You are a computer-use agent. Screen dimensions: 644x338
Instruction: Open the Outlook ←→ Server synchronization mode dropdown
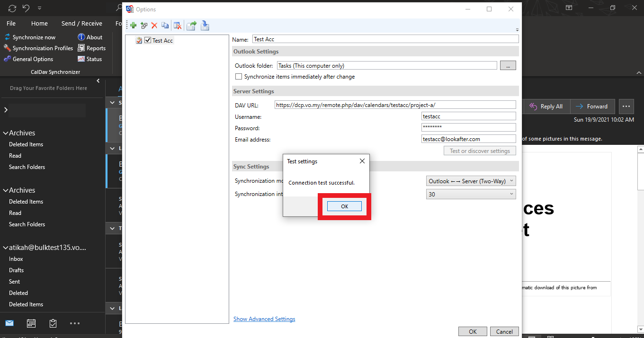[471, 181]
